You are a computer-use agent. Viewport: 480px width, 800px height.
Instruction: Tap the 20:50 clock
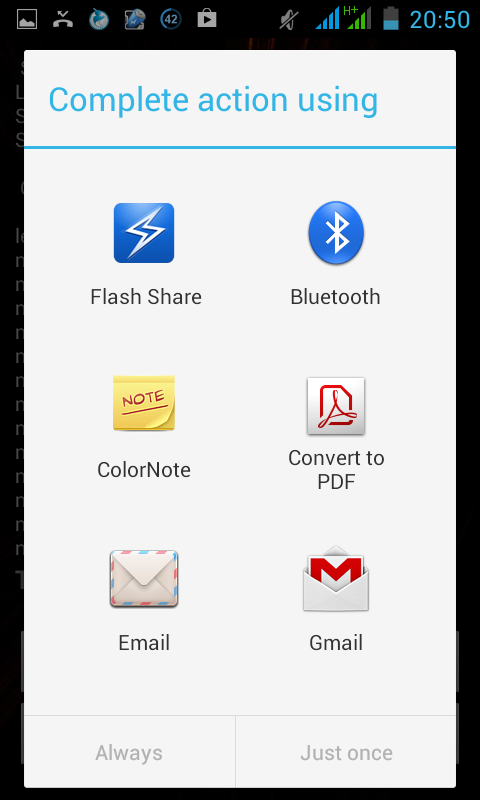(x=440, y=19)
